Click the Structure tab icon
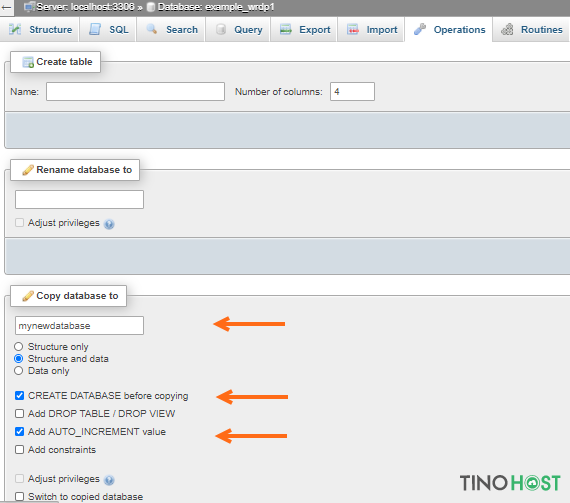 pyautogui.click(x=15, y=29)
